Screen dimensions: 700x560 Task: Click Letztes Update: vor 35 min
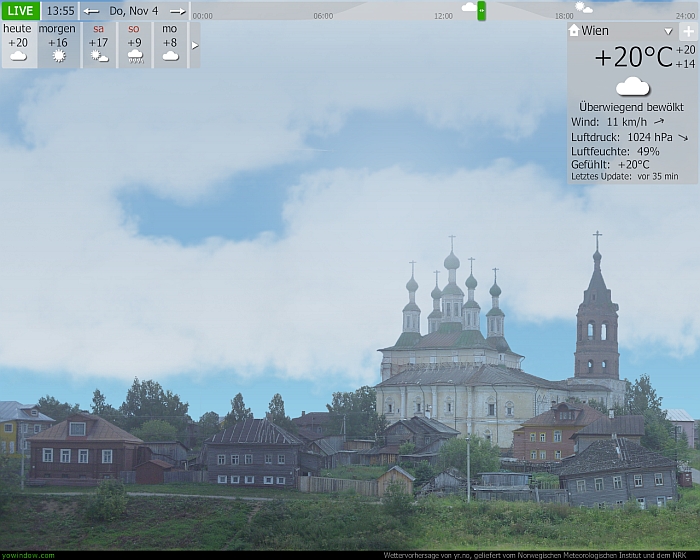pos(625,176)
